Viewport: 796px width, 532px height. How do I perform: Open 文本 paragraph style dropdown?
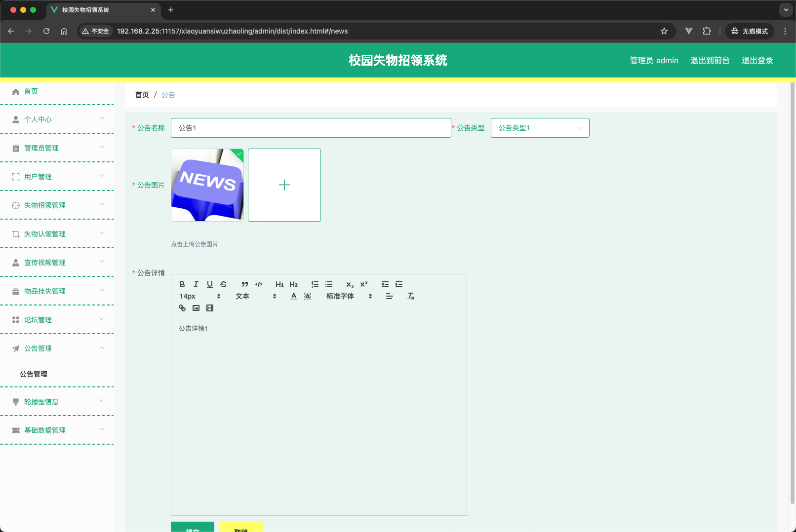(x=256, y=296)
